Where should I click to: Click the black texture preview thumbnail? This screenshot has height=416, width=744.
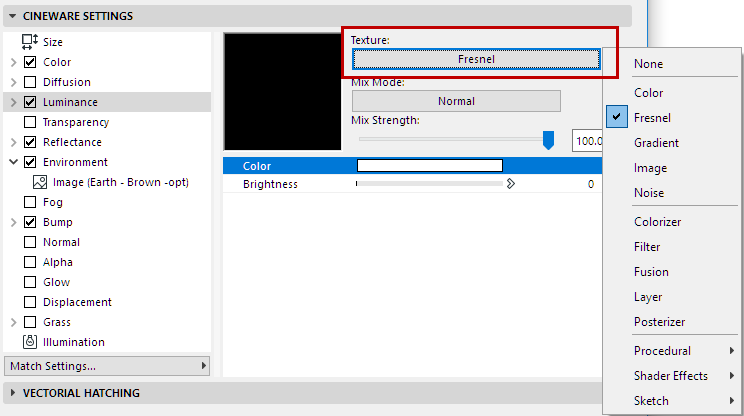[x=282, y=92]
